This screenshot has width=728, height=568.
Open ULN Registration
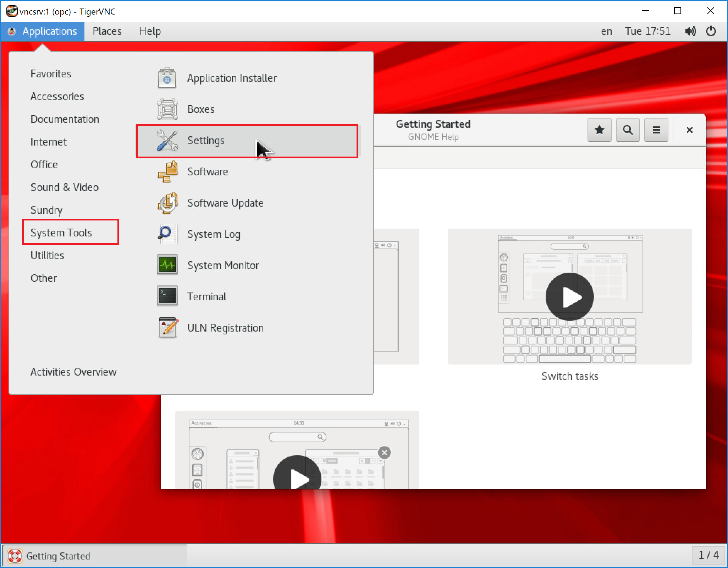click(225, 328)
